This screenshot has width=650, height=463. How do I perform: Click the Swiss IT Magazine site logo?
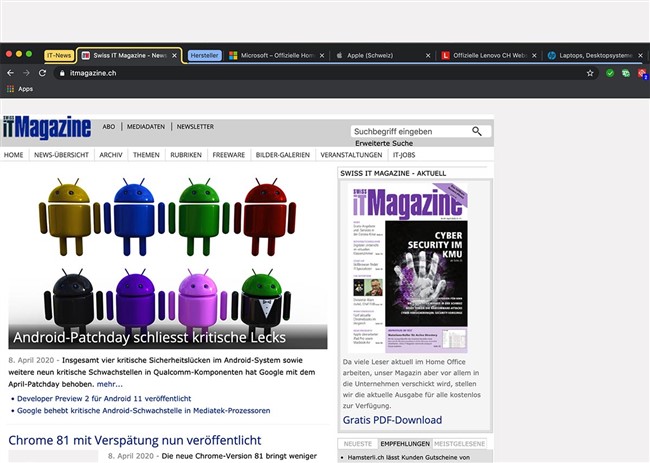[47, 127]
